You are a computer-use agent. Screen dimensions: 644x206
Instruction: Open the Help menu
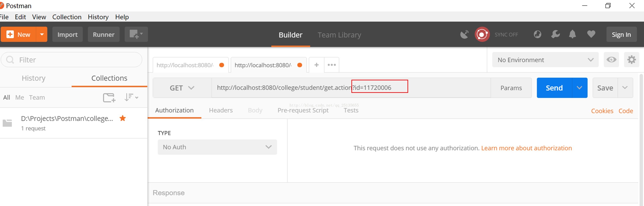(x=122, y=17)
